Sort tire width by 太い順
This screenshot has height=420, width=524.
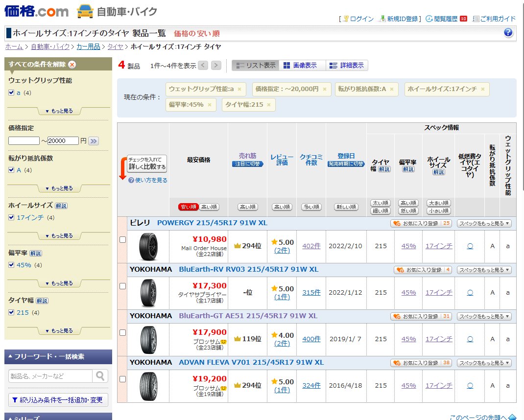pyautogui.click(x=381, y=203)
